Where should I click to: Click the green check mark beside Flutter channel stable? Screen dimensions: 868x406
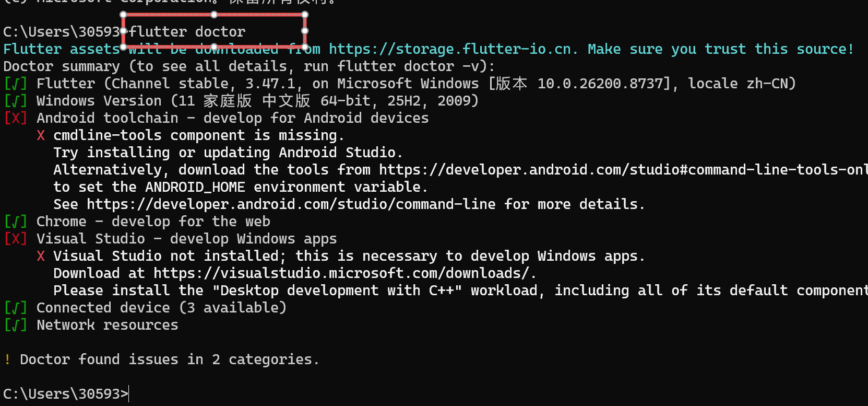pos(16,84)
